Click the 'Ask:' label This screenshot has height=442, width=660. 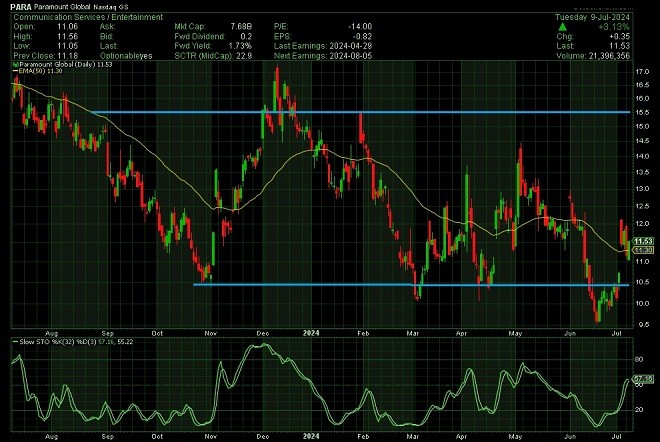pyautogui.click(x=106, y=27)
